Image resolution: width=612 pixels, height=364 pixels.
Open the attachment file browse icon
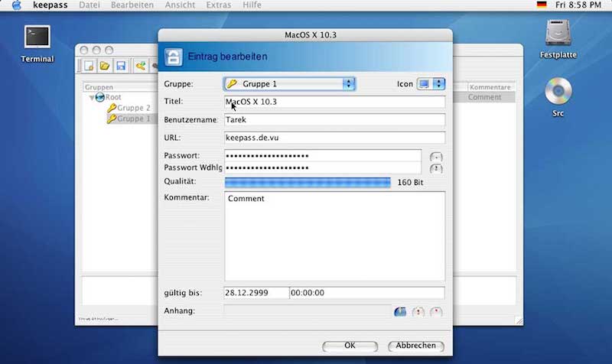(x=400, y=312)
